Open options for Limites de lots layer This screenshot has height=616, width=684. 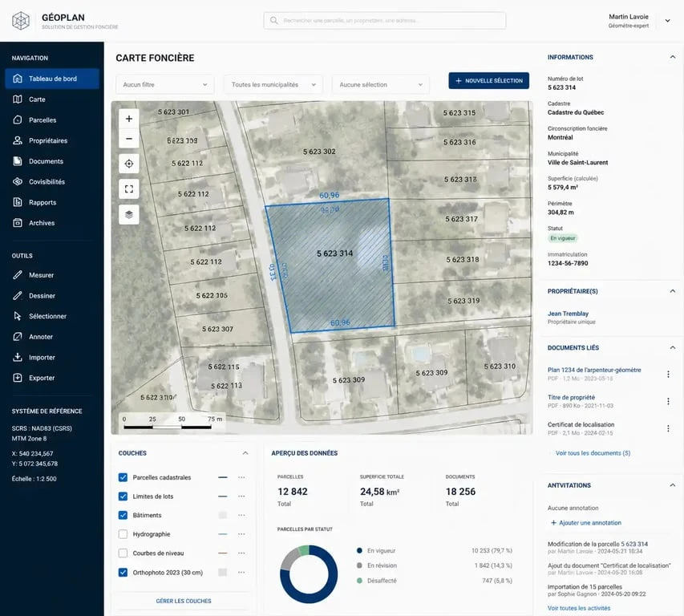click(241, 496)
